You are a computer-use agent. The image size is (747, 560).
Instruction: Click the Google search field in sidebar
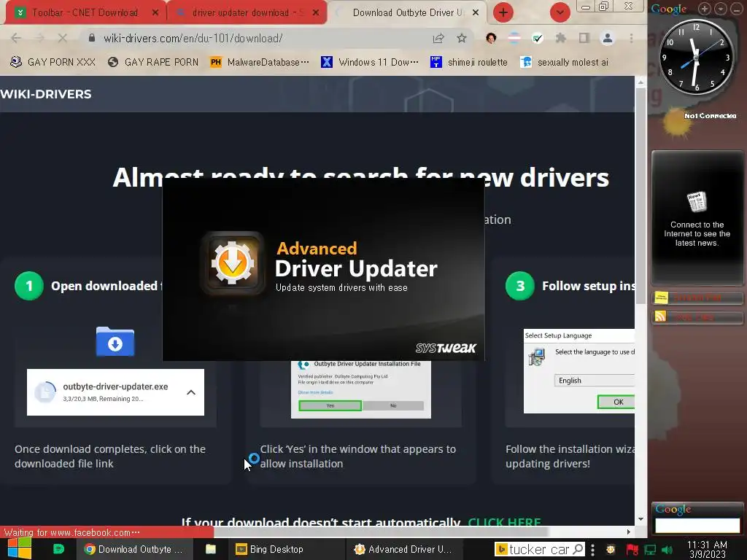pyautogui.click(x=697, y=525)
